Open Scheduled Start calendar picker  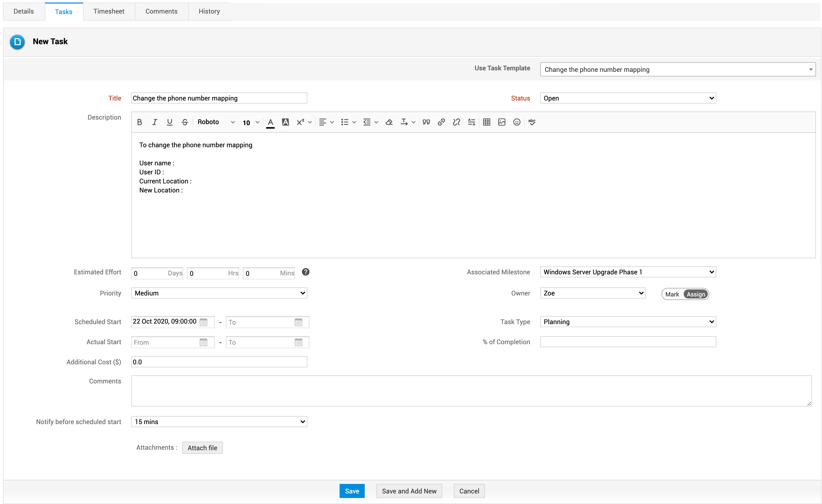[x=203, y=322]
